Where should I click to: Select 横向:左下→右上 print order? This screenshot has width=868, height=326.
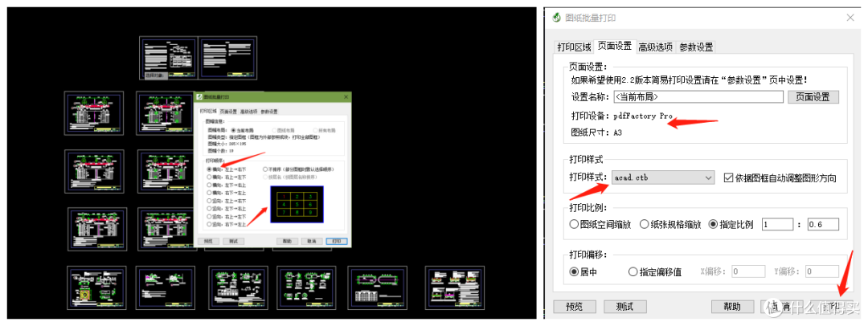coord(209,185)
